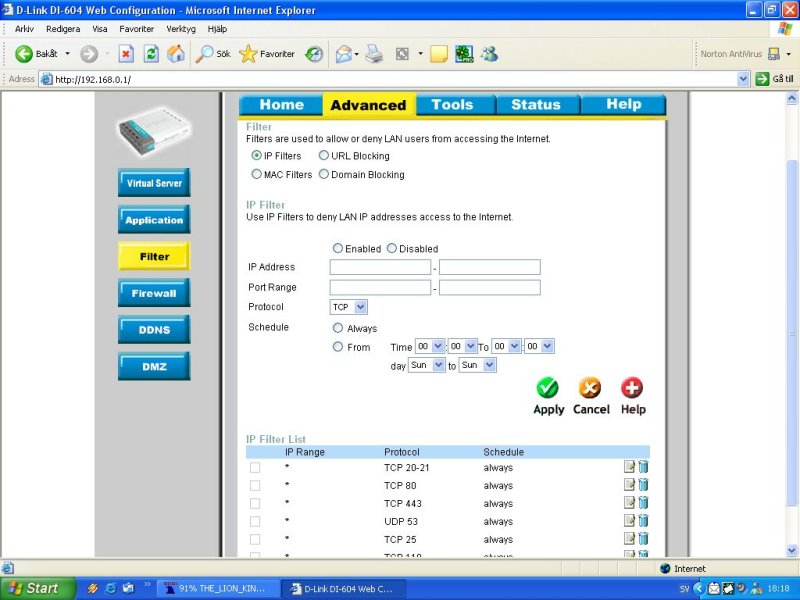Click the Refresh page icon
Viewport: 800px width, 600px height.
151,54
